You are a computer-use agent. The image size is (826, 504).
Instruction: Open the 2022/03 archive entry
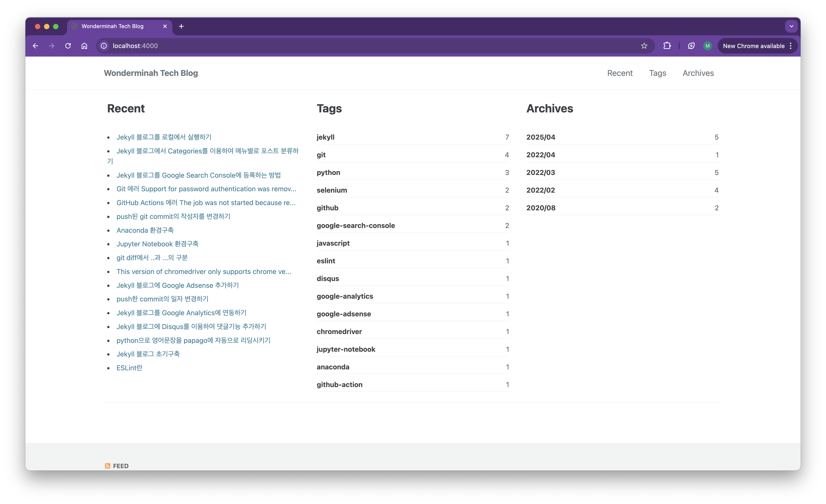tap(540, 173)
